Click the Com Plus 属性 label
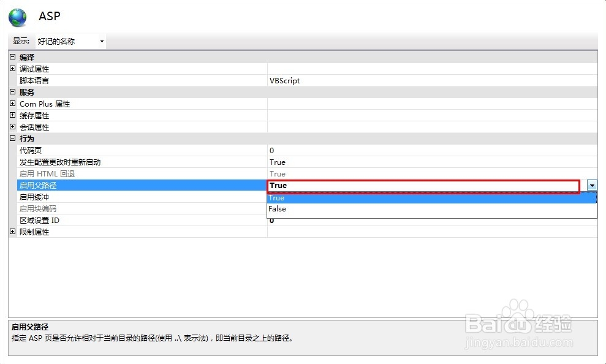 [x=45, y=104]
